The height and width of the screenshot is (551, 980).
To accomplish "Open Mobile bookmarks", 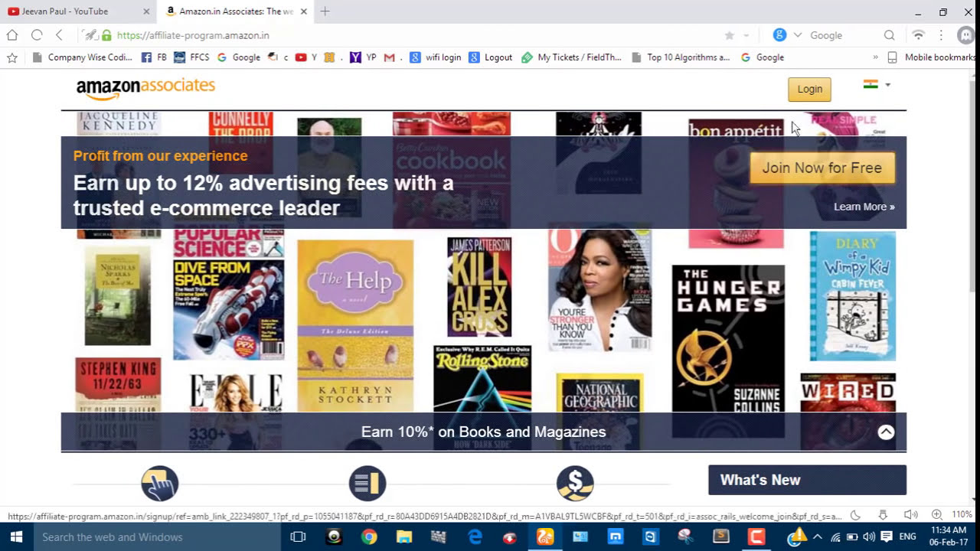I will [x=932, y=57].
